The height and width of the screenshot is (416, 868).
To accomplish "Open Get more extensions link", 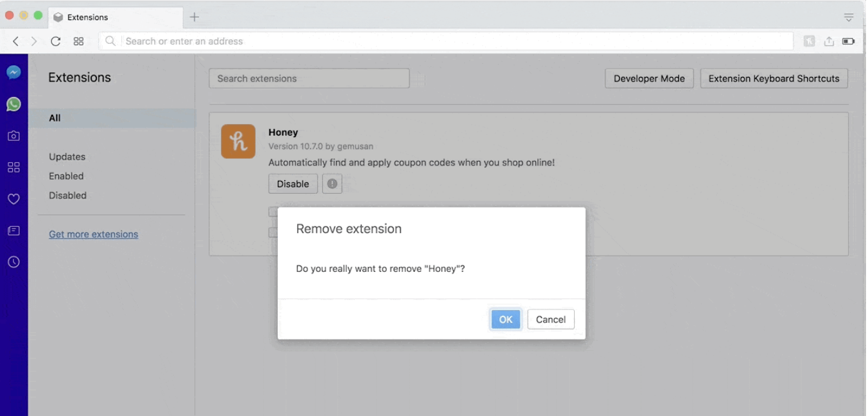I will point(94,234).
